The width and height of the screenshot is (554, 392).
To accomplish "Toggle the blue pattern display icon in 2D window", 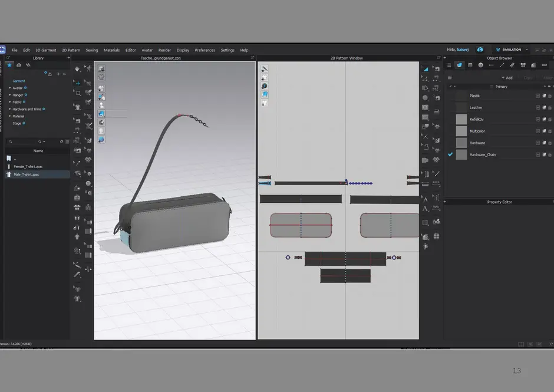I will click(265, 94).
